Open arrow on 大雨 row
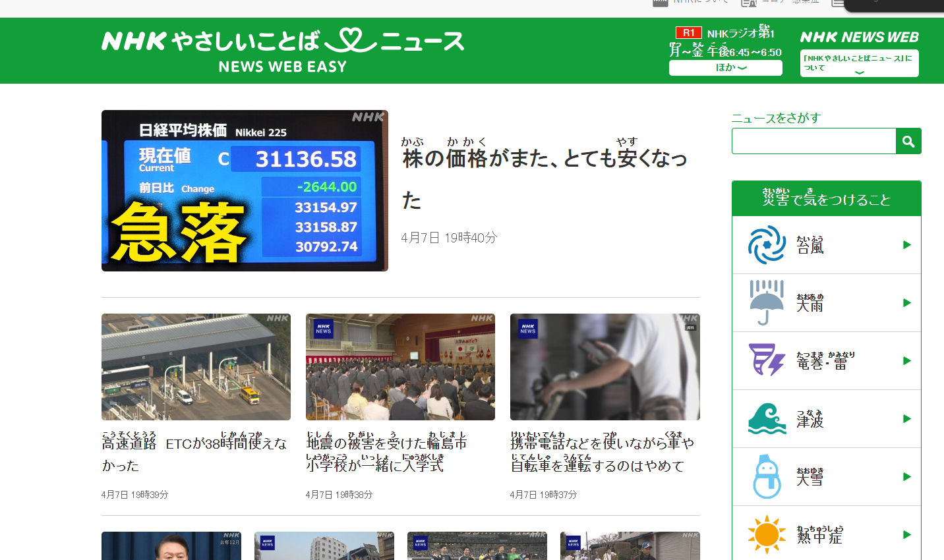Viewport: 944px width, 560px height. click(x=907, y=303)
